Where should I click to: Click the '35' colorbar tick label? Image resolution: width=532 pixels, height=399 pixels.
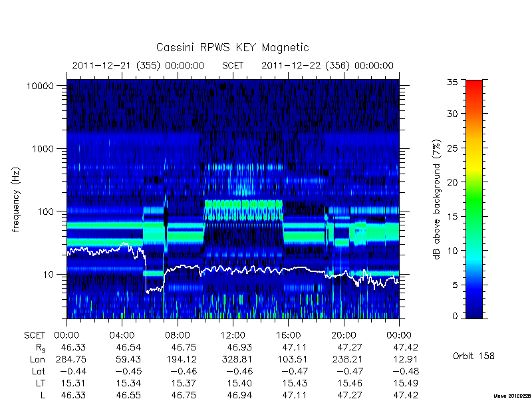tap(452, 82)
